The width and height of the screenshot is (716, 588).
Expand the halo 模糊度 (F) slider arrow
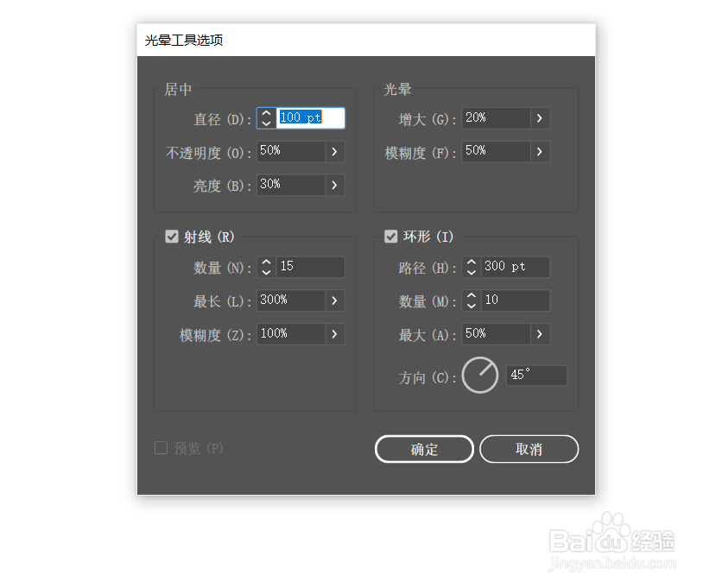click(x=540, y=152)
